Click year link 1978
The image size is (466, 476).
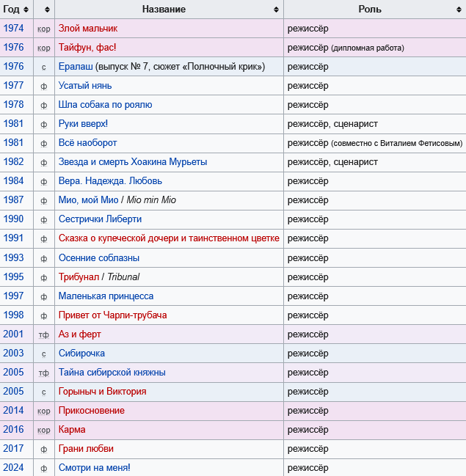[x=13, y=105]
